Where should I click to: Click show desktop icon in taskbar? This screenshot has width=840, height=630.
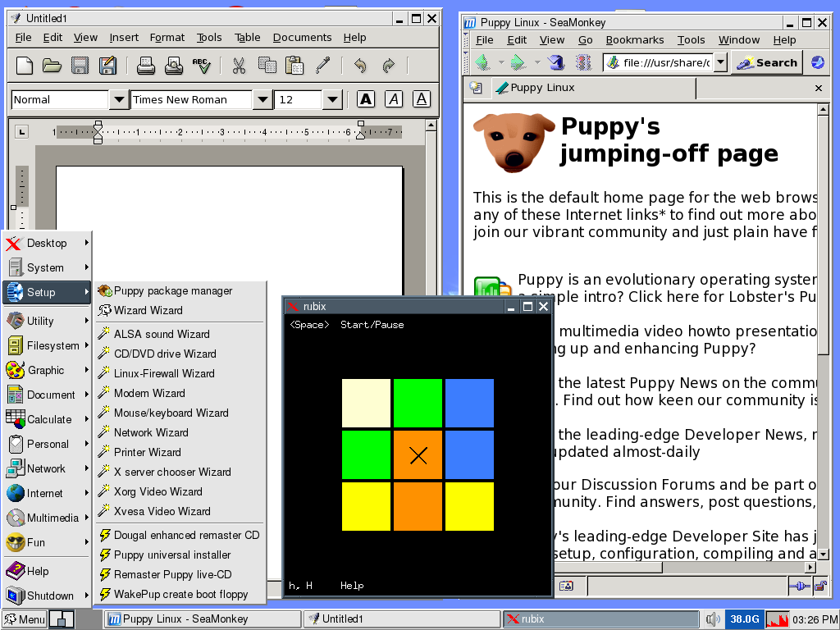[x=62, y=620]
